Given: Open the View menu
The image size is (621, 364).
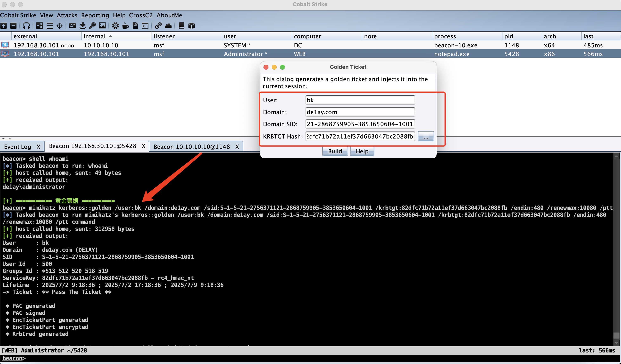Looking at the screenshot, I should [46, 15].
